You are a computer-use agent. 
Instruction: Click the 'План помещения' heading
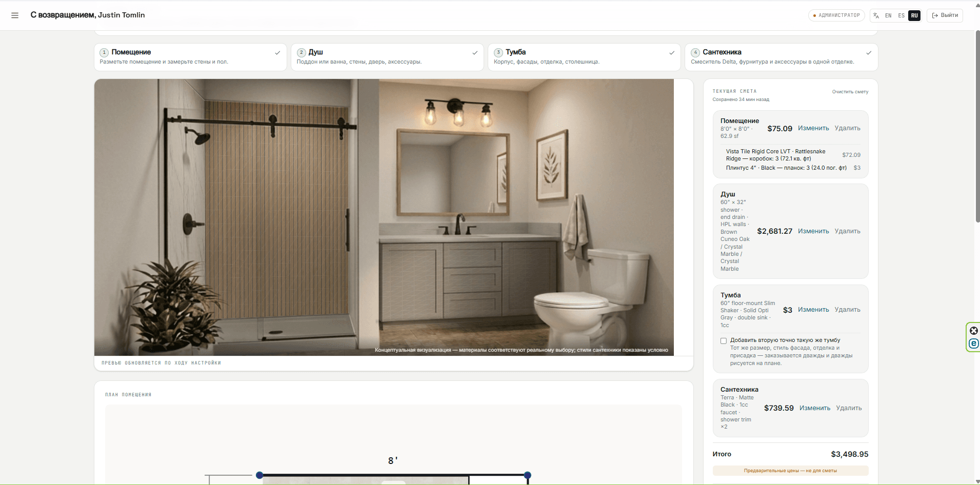(x=128, y=395)
